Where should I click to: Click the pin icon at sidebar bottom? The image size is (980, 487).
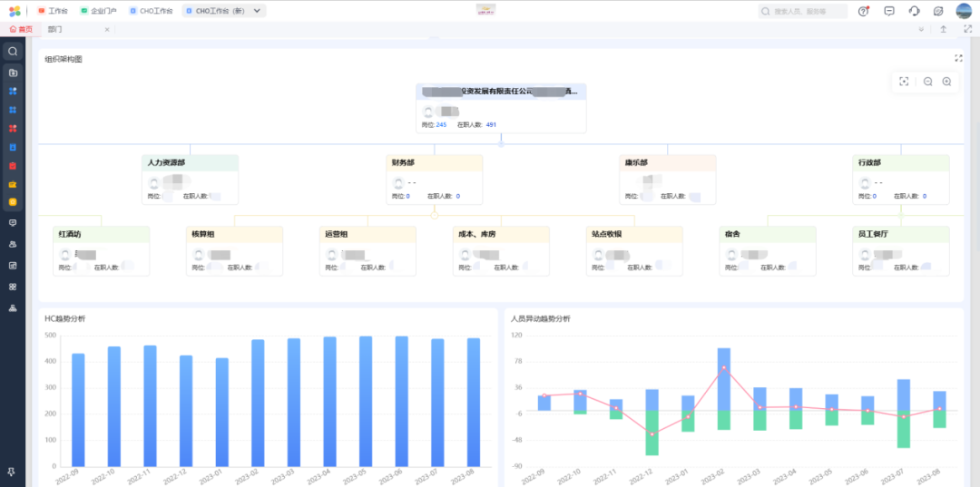pos(13,472)
